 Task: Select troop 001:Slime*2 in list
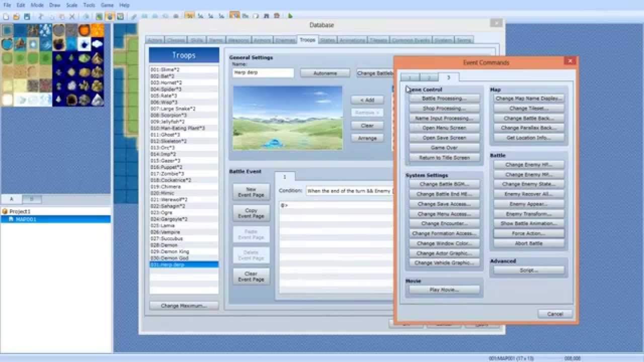[184, 69]
